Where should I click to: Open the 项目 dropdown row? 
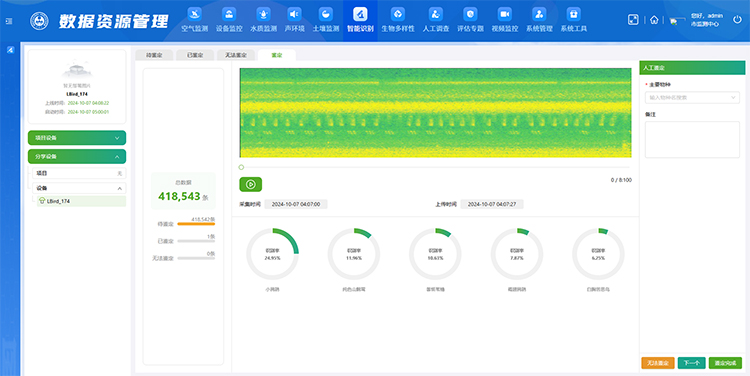pyautogui.click(x=79, y=173)
